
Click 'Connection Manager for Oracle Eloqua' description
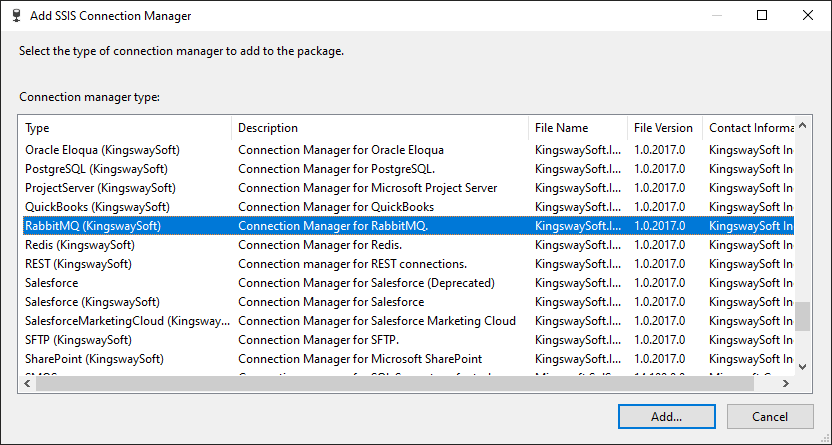(341, 150)
